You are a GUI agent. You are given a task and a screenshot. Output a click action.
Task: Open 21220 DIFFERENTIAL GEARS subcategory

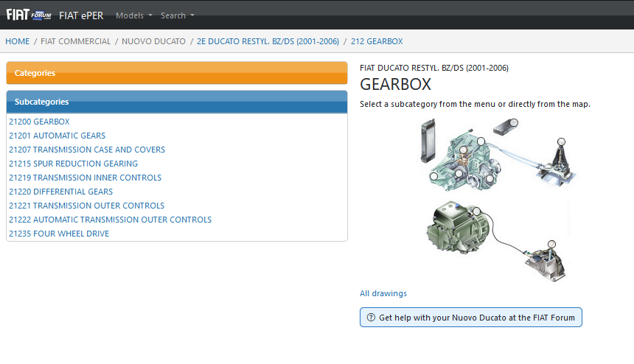point(61,192)
